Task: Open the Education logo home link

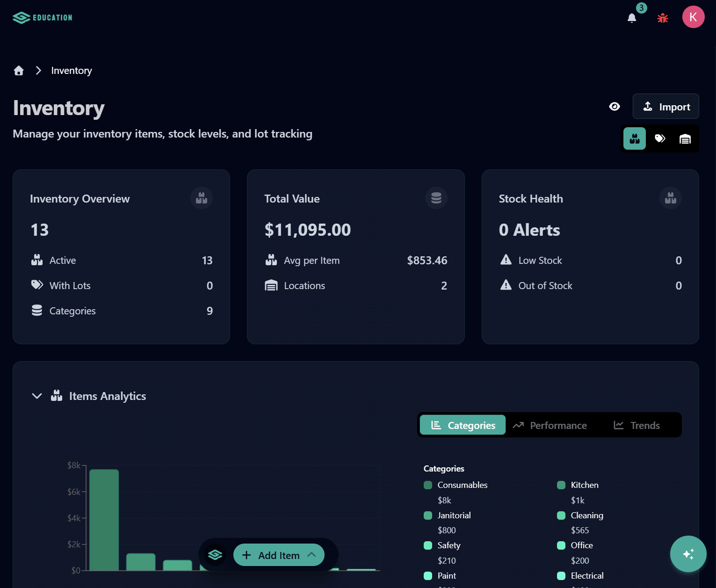Action: [43, 18]
